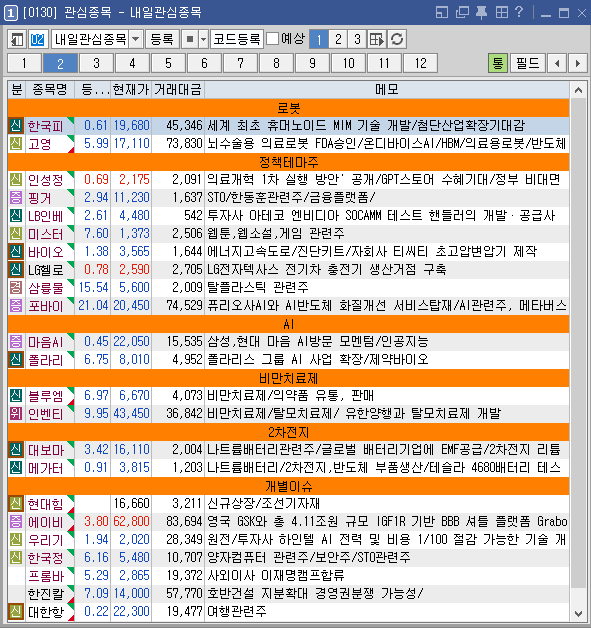591x628 pixels.
Task: Click the right tab scroll arrow
Action: [577, 63]
